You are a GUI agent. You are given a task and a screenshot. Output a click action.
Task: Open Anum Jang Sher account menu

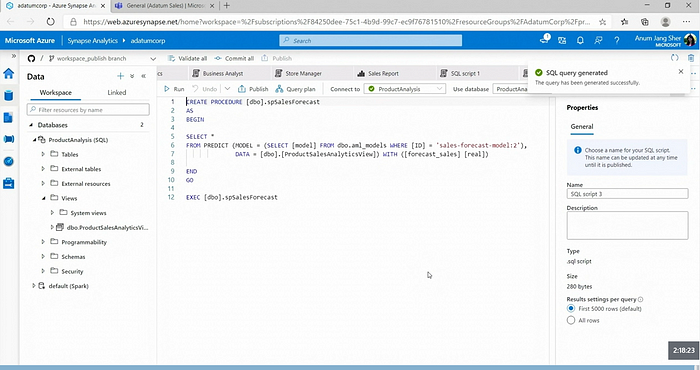[665, 40]
